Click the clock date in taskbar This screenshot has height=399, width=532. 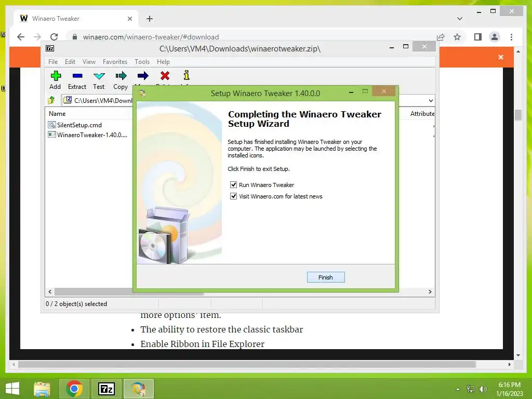click(x=509, y=394)
